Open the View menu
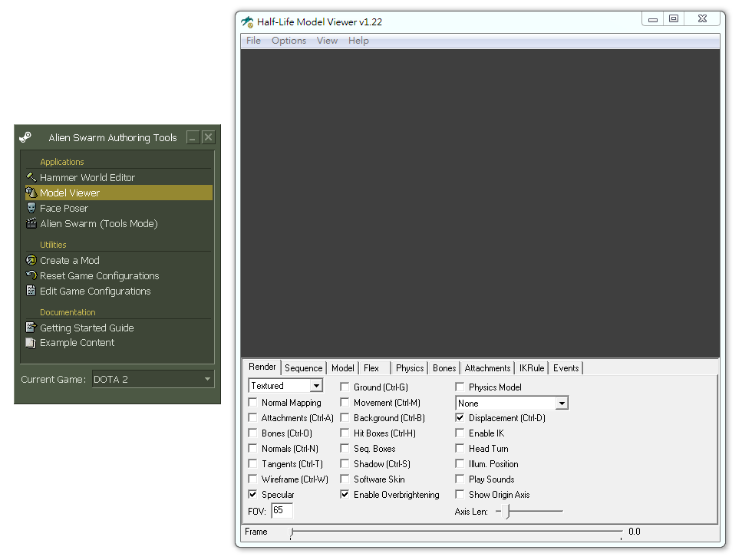742x560 pixels. pos(327,41)
